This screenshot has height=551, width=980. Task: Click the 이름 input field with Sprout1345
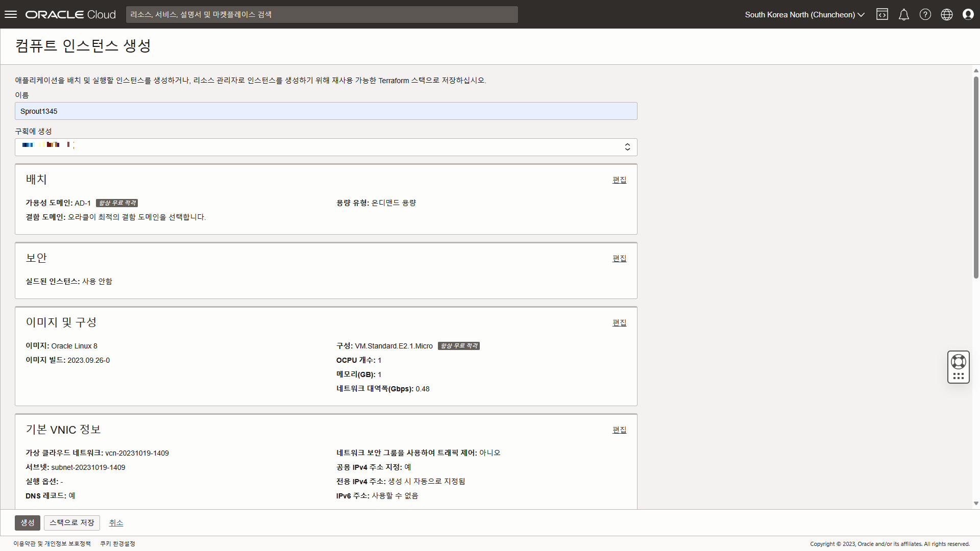[326, 111]
